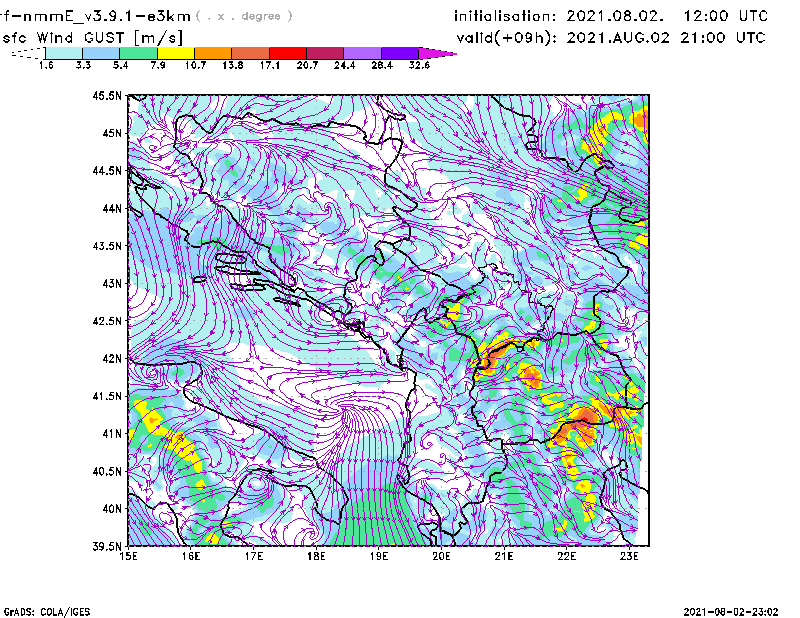This screenshot has width=800, height=618.
Task: Click the latitude label '41N'
Action: point(112,433)
